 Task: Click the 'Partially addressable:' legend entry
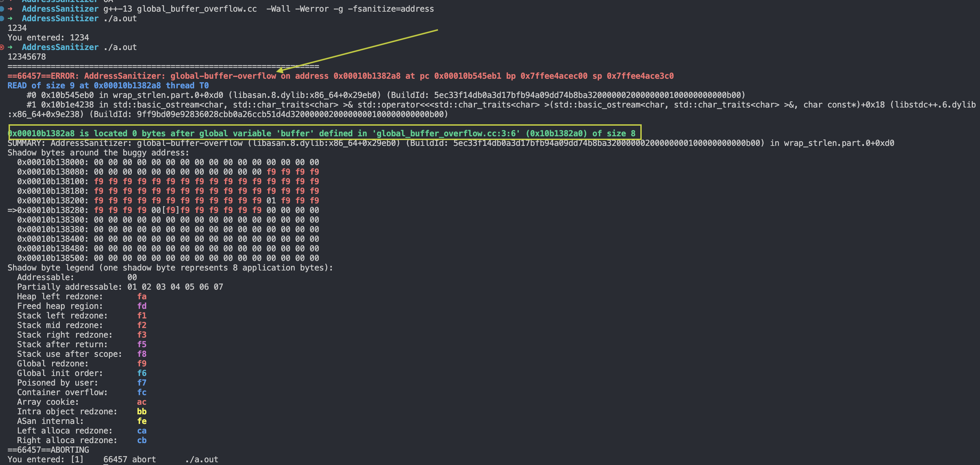(120, 287)
